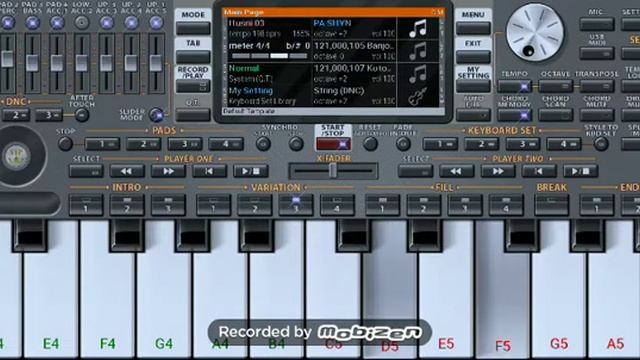Open MY SETTING
This screenshot has width=640, height=360.
pos(473,86)
